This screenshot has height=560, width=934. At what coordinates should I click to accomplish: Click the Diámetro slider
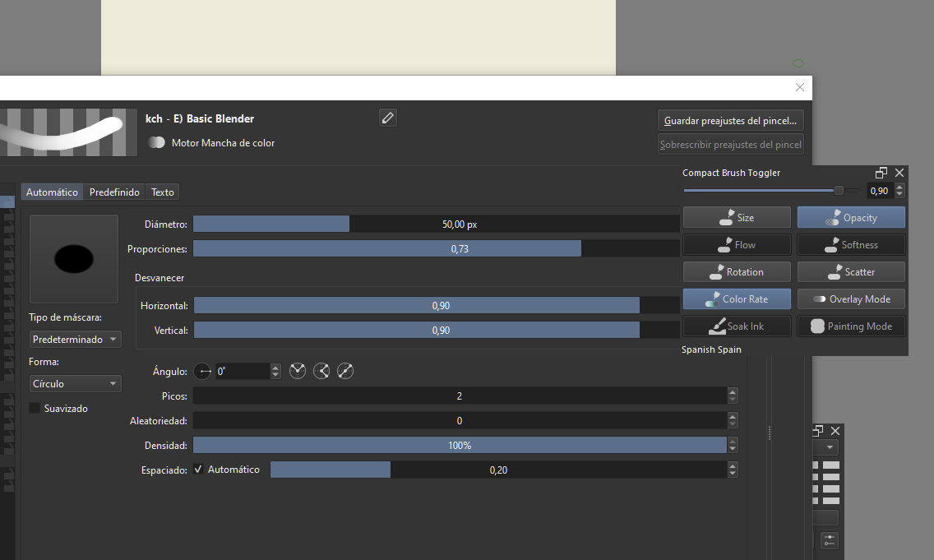pyautogui.click(x=436, y=224)
